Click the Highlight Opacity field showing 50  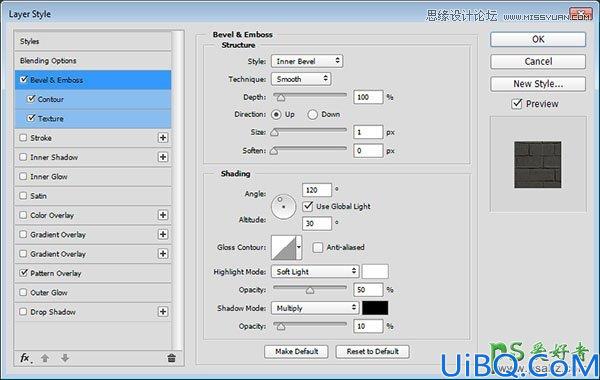(368, 290)
